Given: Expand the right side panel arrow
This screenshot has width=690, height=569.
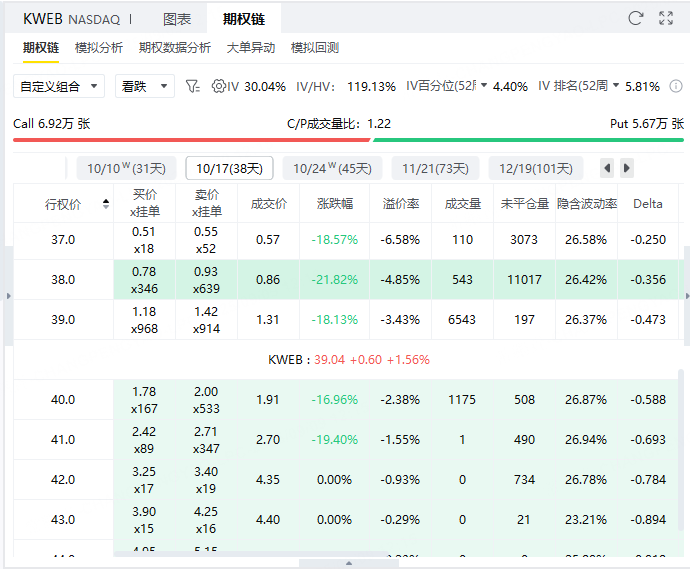Looking at the screenshot, I should pos(687,296).
